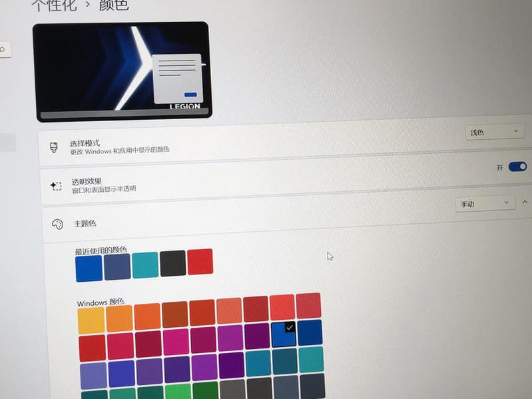532x399 pixels.
Task: Select the checked blue swatch with checkmark
Action: [284, 335]
